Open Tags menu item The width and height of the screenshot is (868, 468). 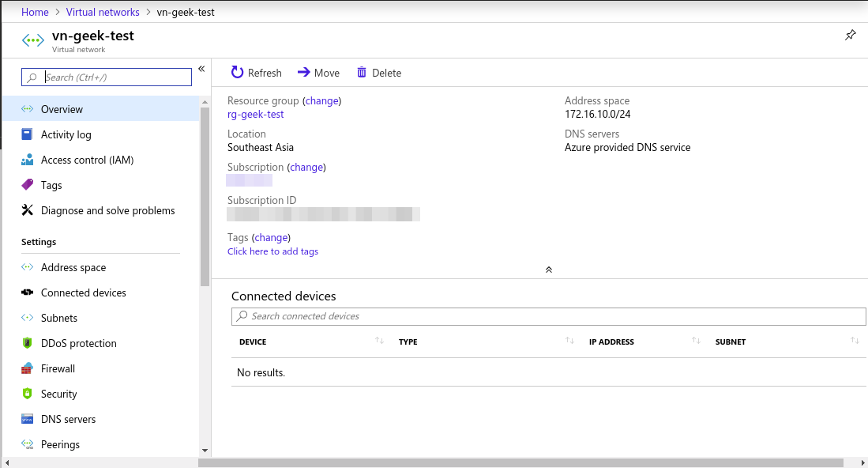coord(101,185)
